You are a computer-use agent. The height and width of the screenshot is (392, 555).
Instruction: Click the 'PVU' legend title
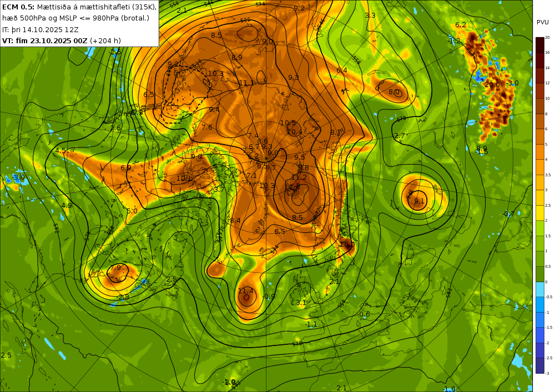543,22
